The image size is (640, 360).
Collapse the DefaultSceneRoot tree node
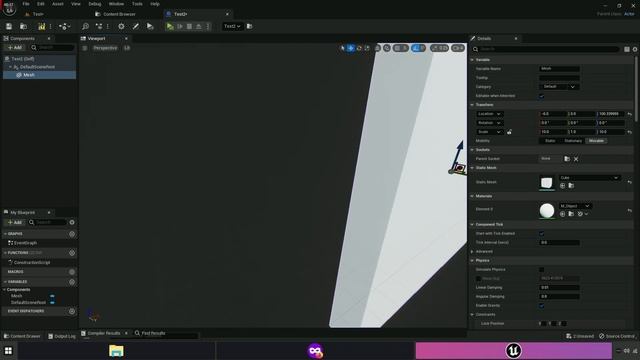[10, 67]
